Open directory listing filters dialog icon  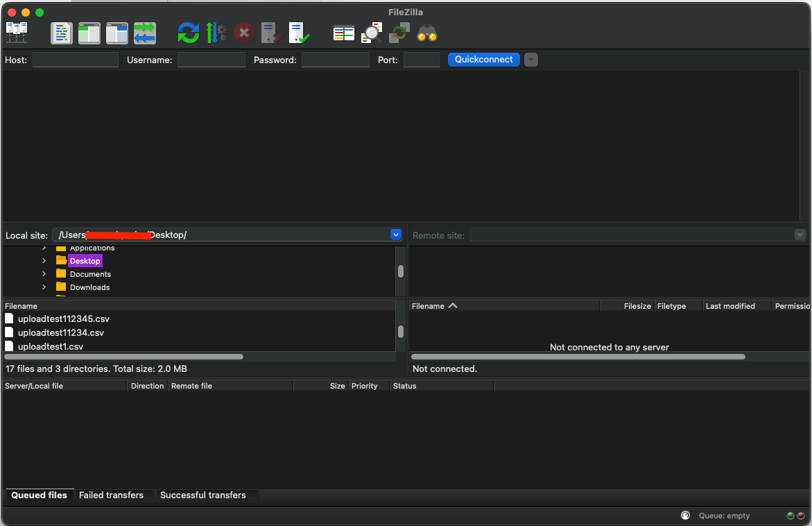click(343, 34)
